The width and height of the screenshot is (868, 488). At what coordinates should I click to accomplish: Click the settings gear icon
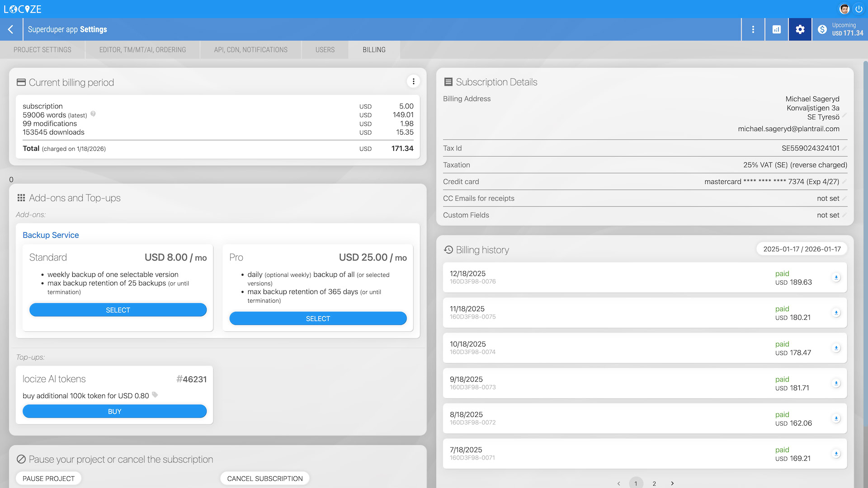[800, 29]
